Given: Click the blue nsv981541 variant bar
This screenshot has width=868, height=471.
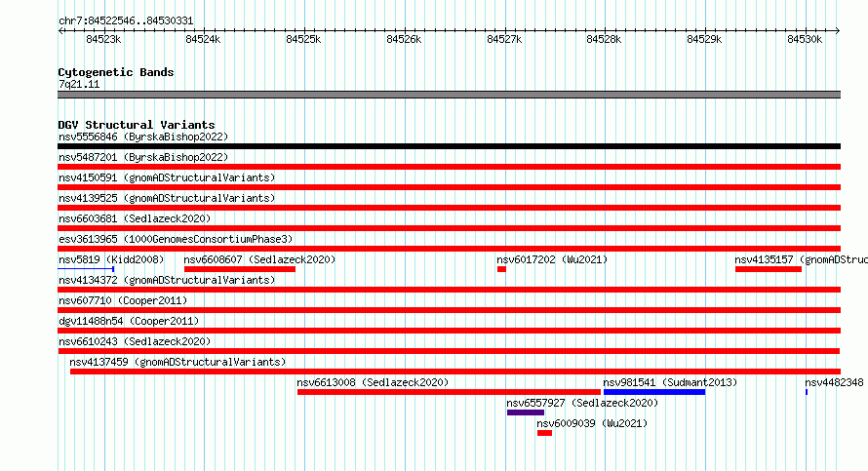Looking at the screenshot, I should (654, 392).
